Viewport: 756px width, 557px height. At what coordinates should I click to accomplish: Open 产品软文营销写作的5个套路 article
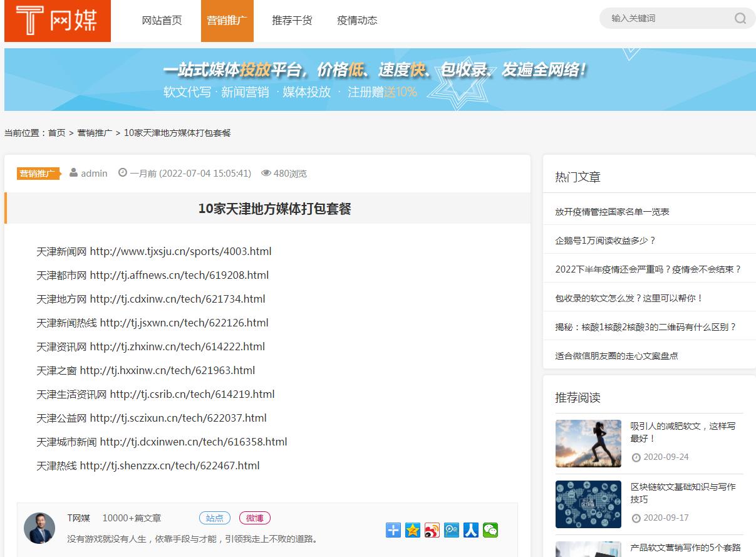pyautogui.click(x=686, y=548)
